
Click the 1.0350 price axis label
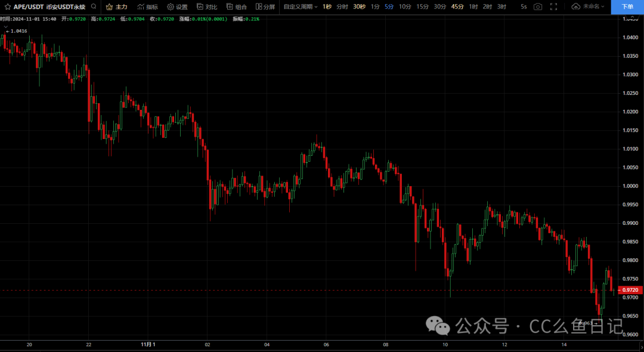coord(630,56)
